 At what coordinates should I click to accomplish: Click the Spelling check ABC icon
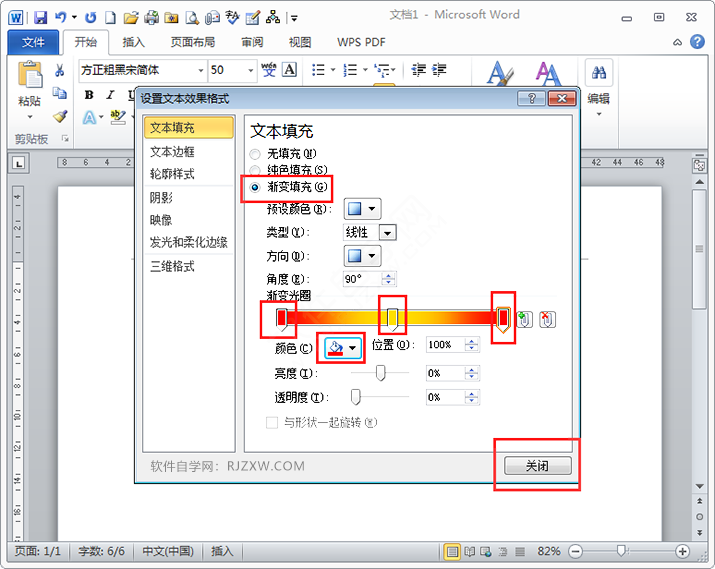point(233,18)
